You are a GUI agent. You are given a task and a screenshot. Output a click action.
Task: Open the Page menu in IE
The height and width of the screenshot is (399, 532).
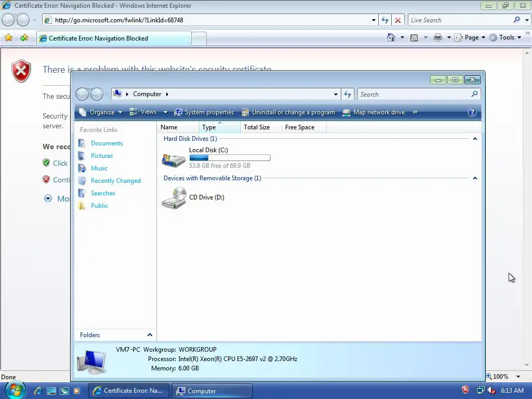tap(470, 37)
